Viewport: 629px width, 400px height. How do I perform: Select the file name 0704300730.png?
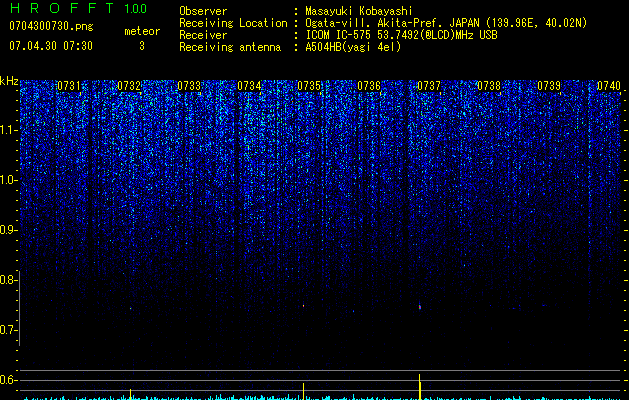point(51,26)
